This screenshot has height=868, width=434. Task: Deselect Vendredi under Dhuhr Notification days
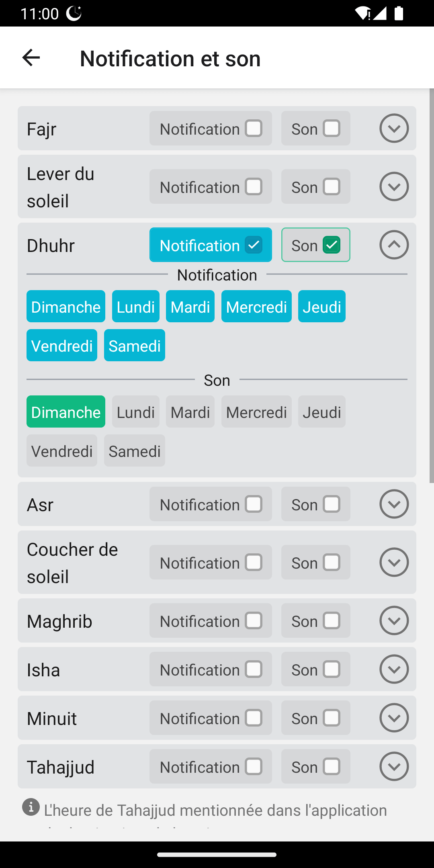pyautogui.click(x=62, y=346)
